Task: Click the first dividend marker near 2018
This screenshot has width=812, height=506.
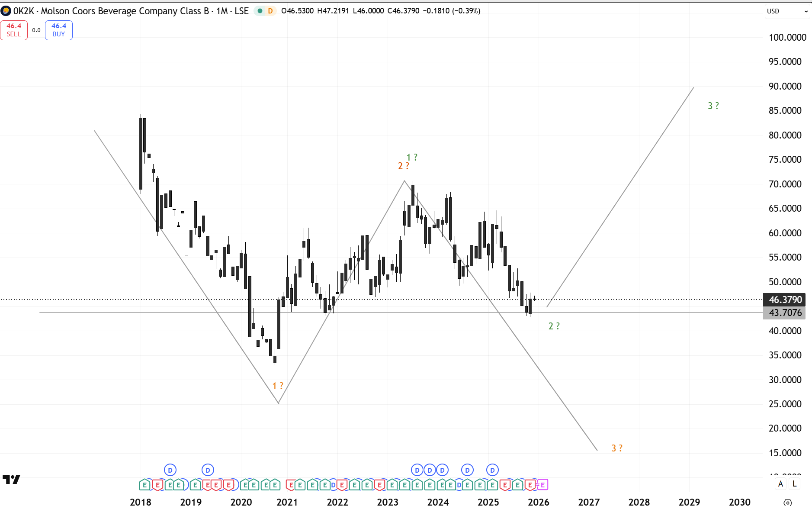Action: click(x=170, y=470)
